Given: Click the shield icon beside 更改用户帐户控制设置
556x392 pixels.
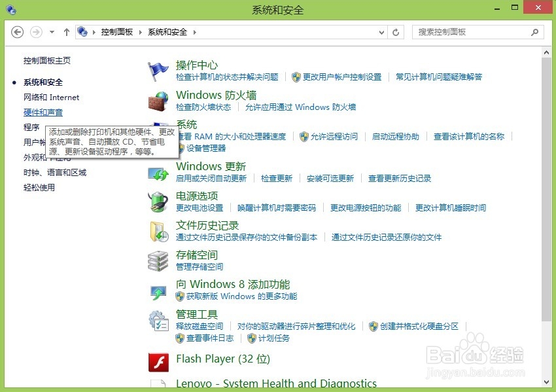Looking at the screenshot, I should [x=296, y=77].
